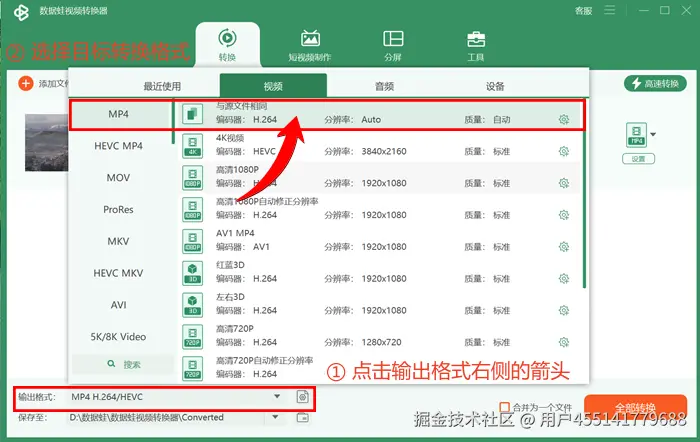Screen dimensions: 700x442
Task: Open the 输出格式 dropdown arrow
Action: pyautogui.click(x=277, y=396)
